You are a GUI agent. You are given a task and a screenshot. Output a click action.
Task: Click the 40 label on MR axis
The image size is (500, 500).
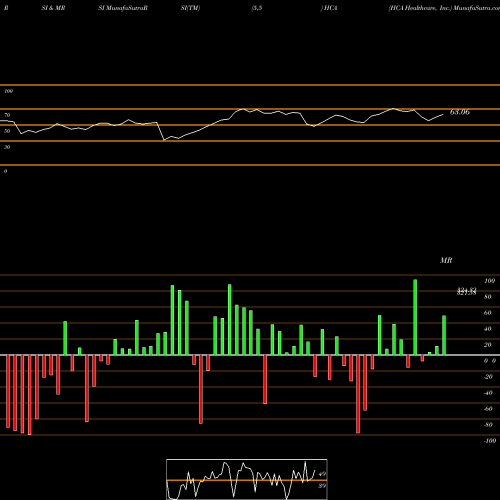click(x=488, y=329)
